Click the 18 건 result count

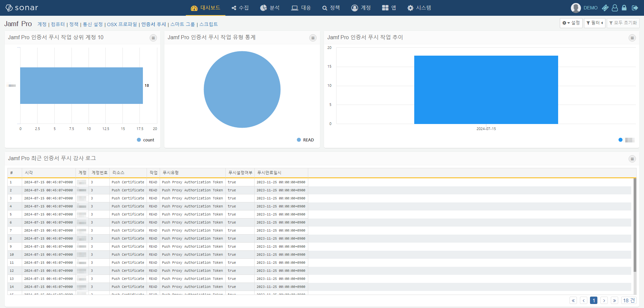pyautogui.click(x=629, y=301)
